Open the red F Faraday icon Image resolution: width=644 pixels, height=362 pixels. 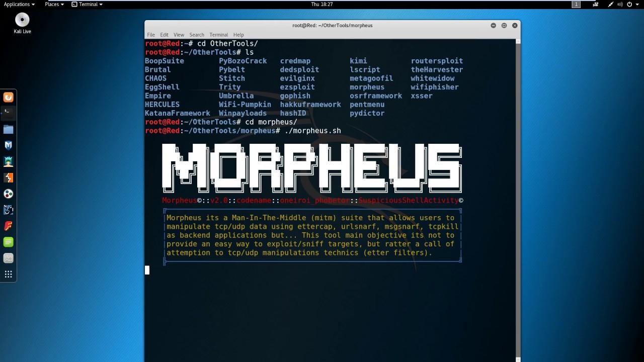point(8,226)
